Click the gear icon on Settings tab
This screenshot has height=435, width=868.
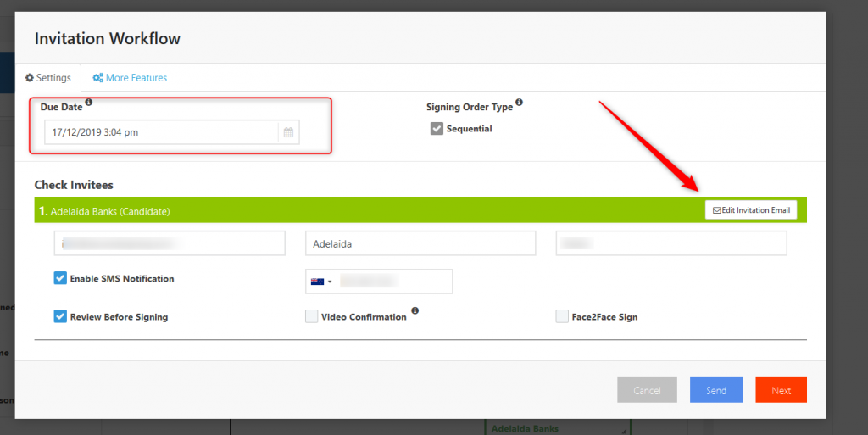29,78
